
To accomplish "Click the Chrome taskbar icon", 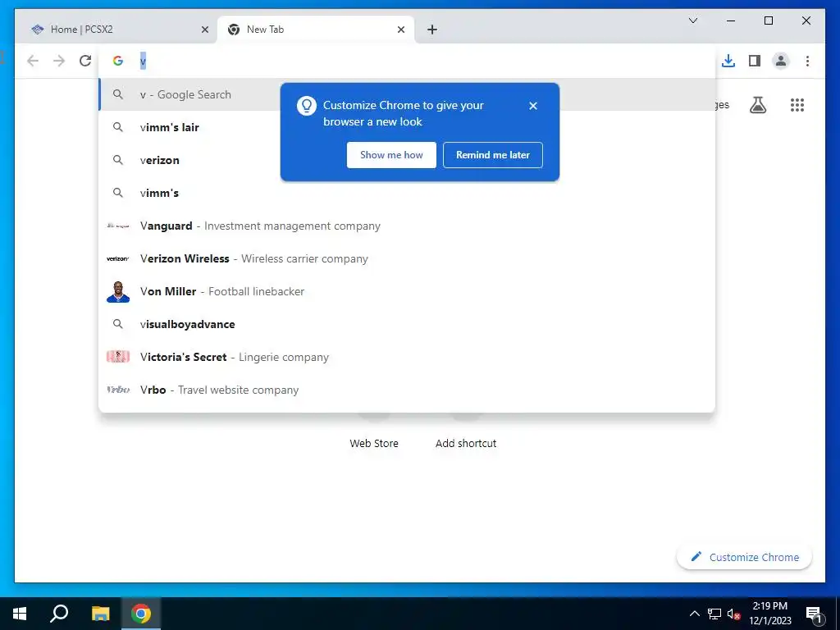I will pyautogui.click(x=141, y=614).
